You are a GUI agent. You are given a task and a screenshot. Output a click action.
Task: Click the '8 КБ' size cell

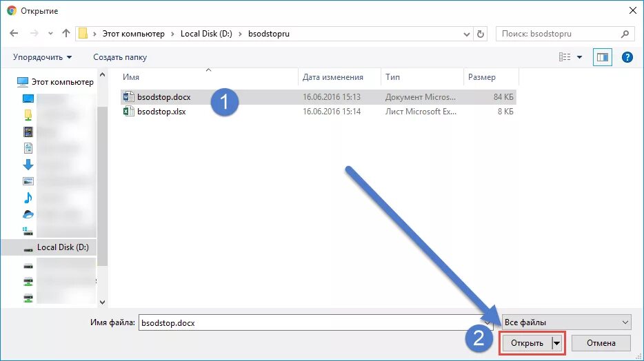[x=505, y=112]
